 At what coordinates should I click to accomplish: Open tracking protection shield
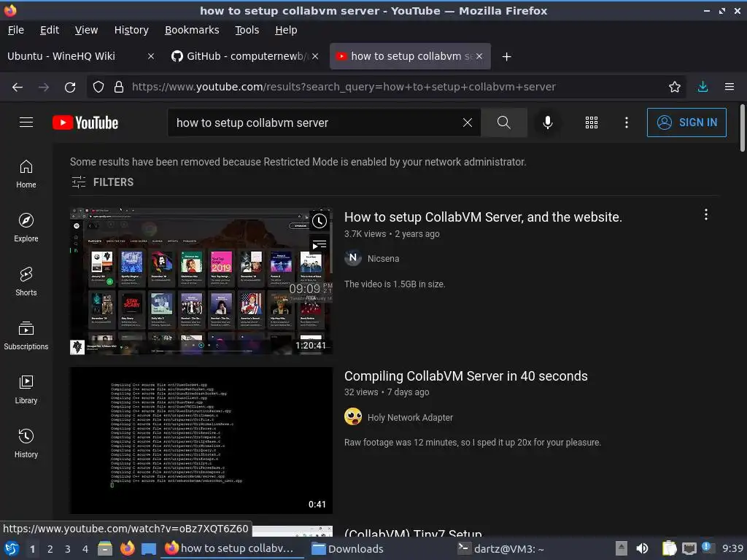(x=98, y=87)
